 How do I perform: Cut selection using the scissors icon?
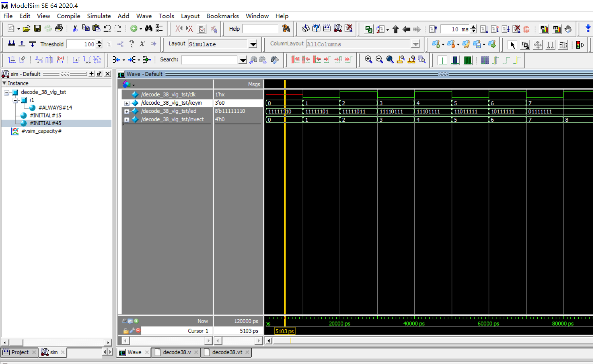click(x=75, y=28)
